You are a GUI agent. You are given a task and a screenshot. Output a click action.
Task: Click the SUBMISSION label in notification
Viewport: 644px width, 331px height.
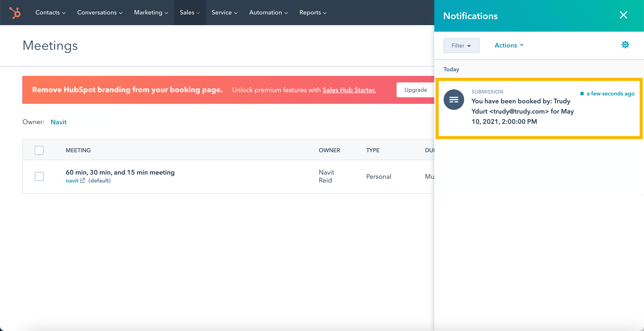(x=487, y=92)
